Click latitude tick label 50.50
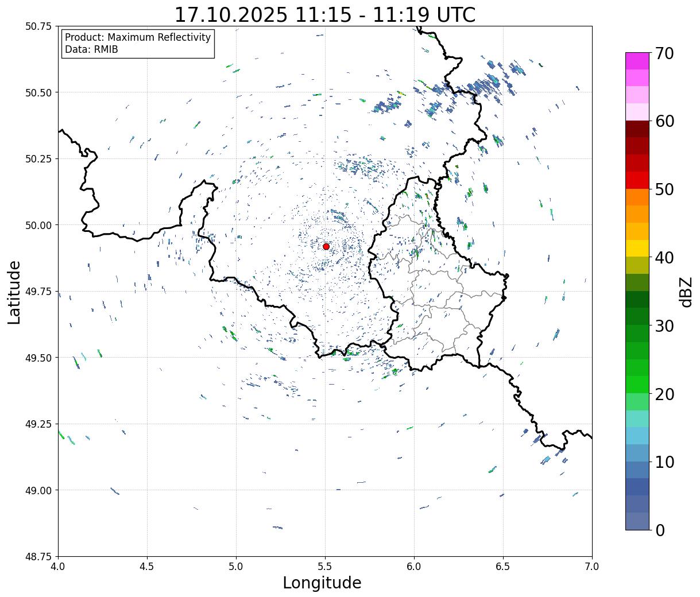This screenshot has width=700, height=597. tap(38, 92)
